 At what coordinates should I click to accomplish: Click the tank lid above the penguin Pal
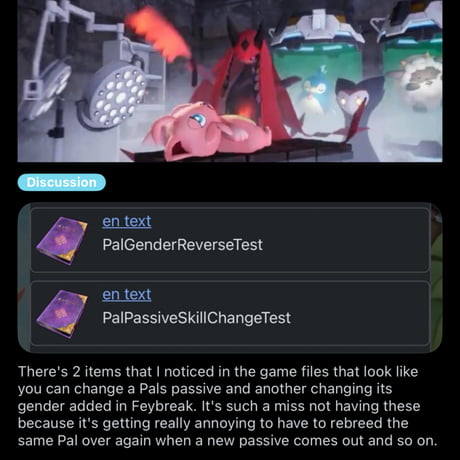coord(317,32)
